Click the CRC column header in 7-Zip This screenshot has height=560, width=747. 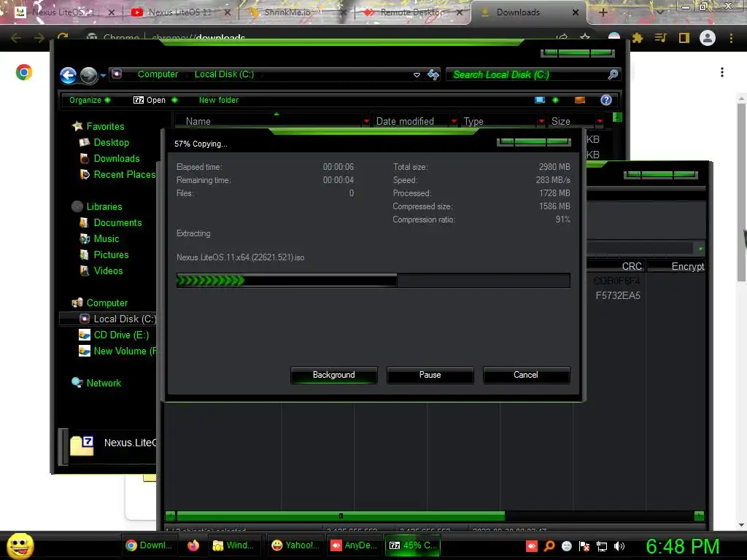point(615,266)
